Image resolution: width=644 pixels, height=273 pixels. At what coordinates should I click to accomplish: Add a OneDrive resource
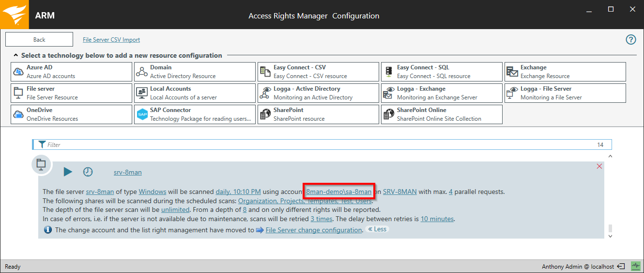(x=71, y=114)
